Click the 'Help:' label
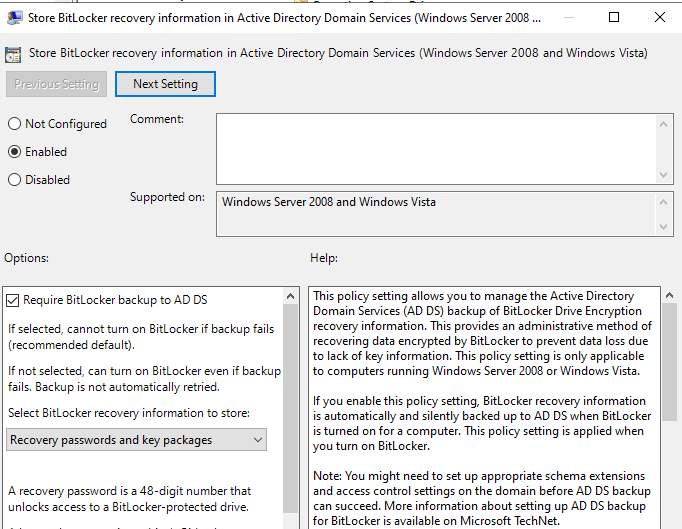Image resolution: width=682 pixels, height=529 pixels. (324, 258)
